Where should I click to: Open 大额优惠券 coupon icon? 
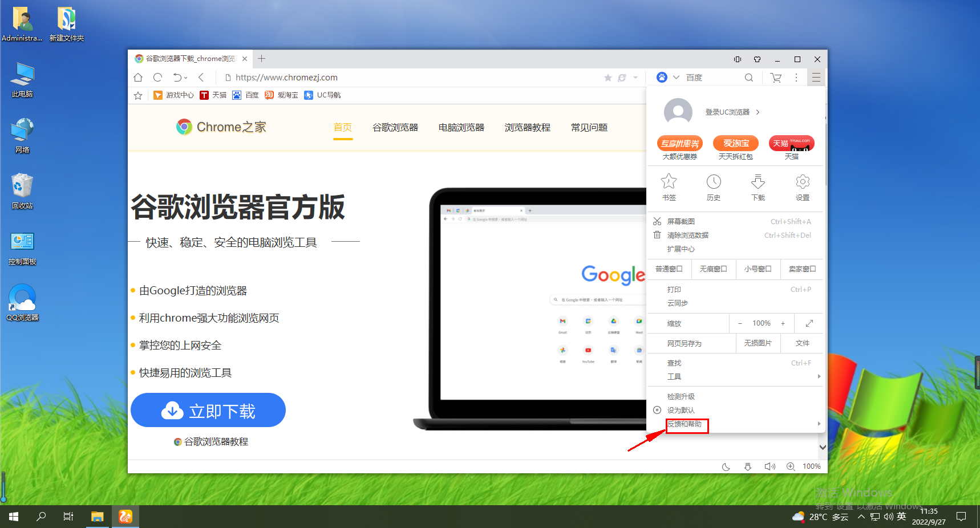[680, 143]
